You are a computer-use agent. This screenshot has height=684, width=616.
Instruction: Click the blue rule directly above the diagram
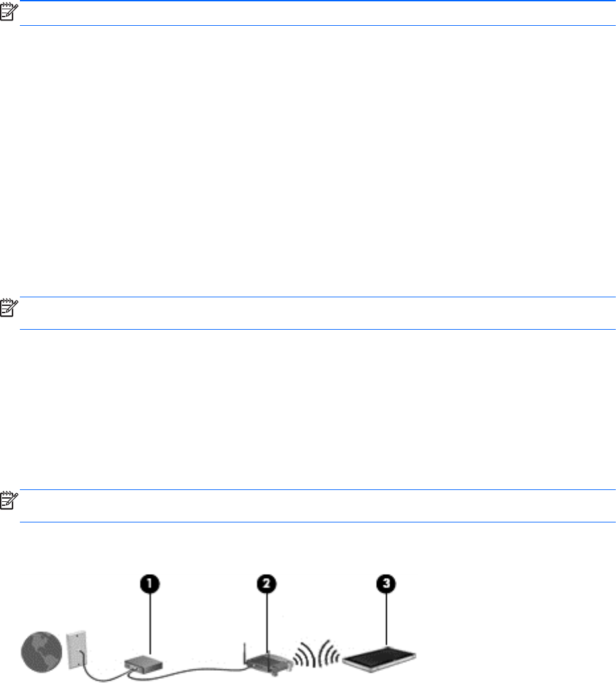(x=317, y=522)
